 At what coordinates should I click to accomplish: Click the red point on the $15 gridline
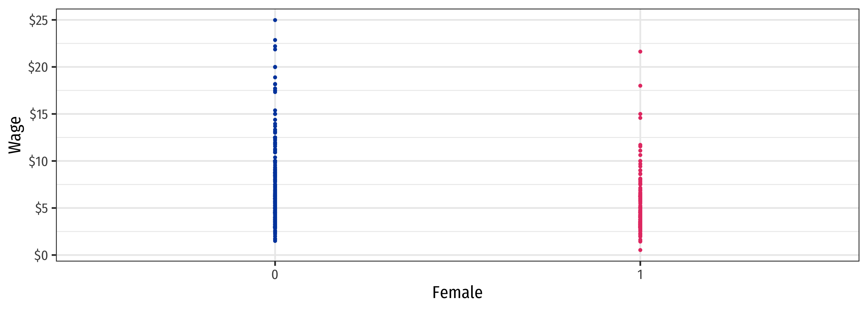coord(640,114)
